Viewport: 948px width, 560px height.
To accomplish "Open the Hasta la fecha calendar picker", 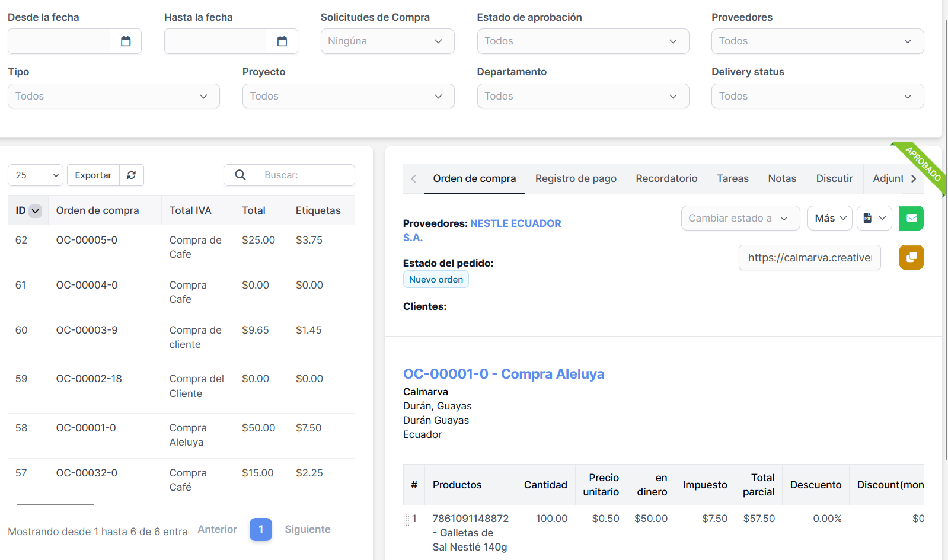I will point(282,41).
